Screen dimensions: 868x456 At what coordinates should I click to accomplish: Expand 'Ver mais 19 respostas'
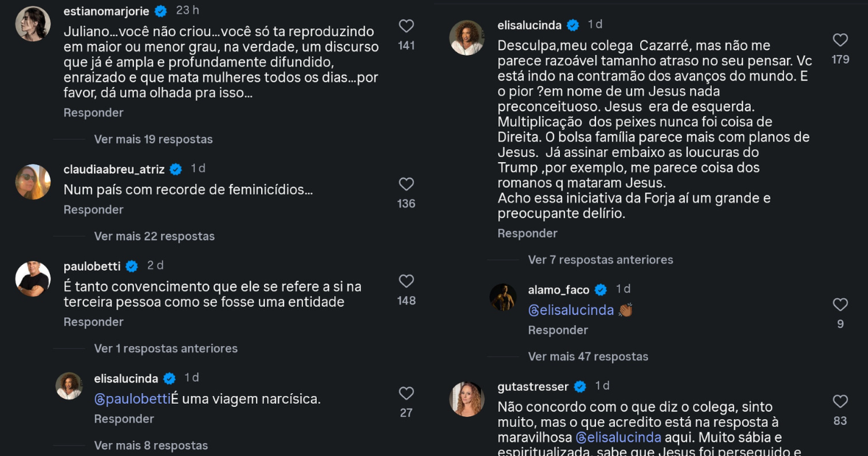[x=153, y=139]
